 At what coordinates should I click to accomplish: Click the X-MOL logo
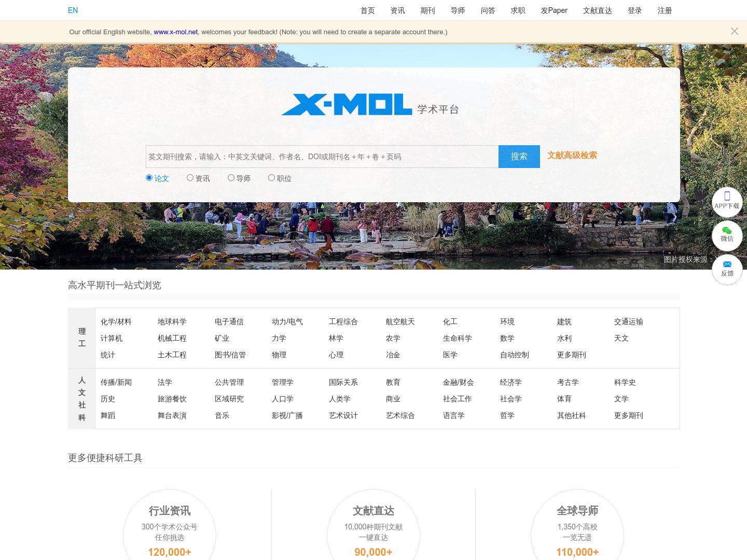pyautogui.click(x=370, y=105)
